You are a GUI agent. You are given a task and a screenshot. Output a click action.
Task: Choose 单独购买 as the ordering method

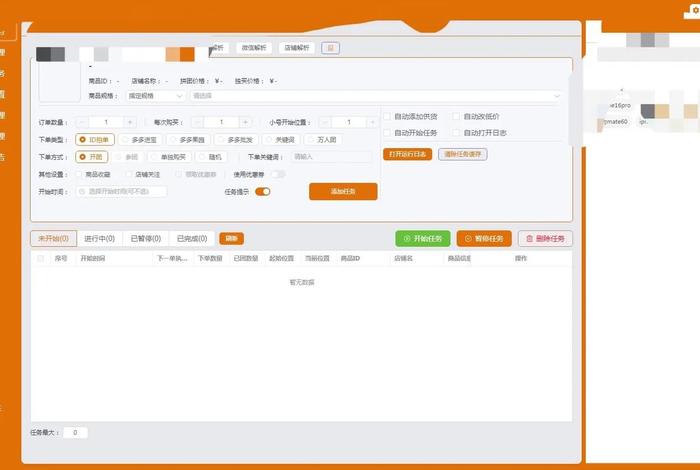tap(170, 157)
